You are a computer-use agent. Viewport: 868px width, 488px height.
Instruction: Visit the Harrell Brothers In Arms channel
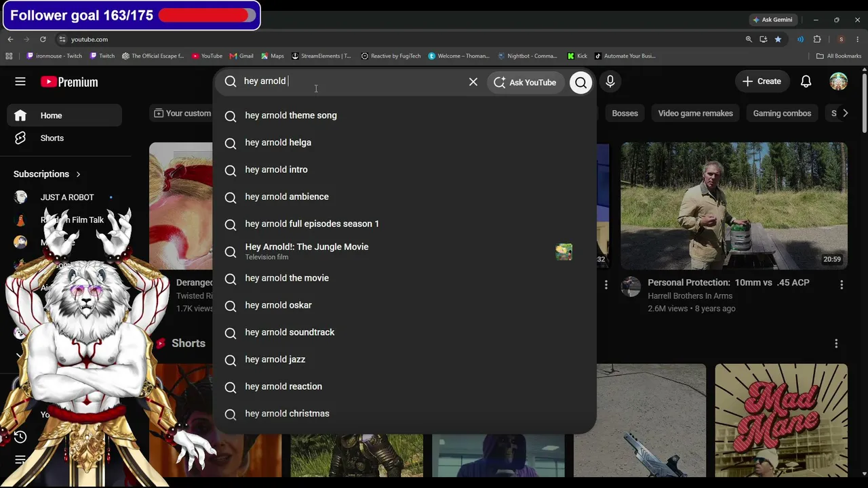[690, 296]
